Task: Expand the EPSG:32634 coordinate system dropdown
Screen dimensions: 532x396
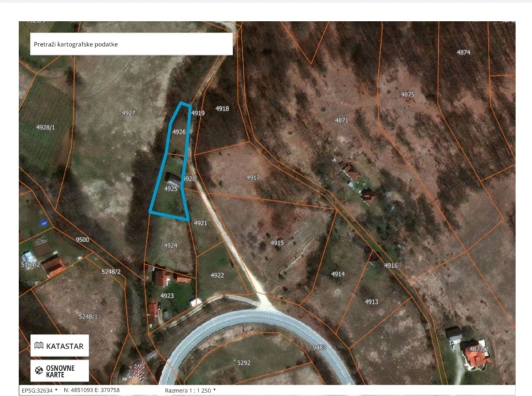Action: coord(40,390)
